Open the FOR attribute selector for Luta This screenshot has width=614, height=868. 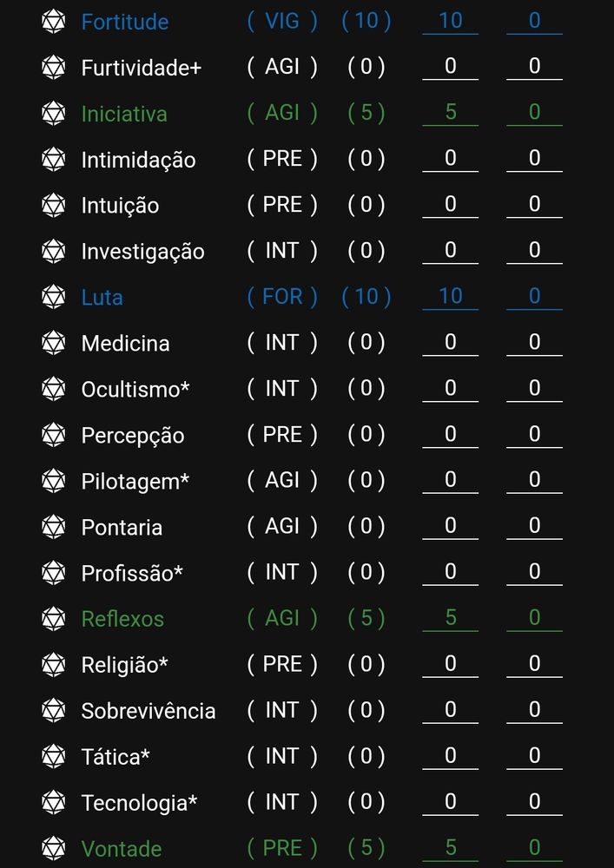282,297
